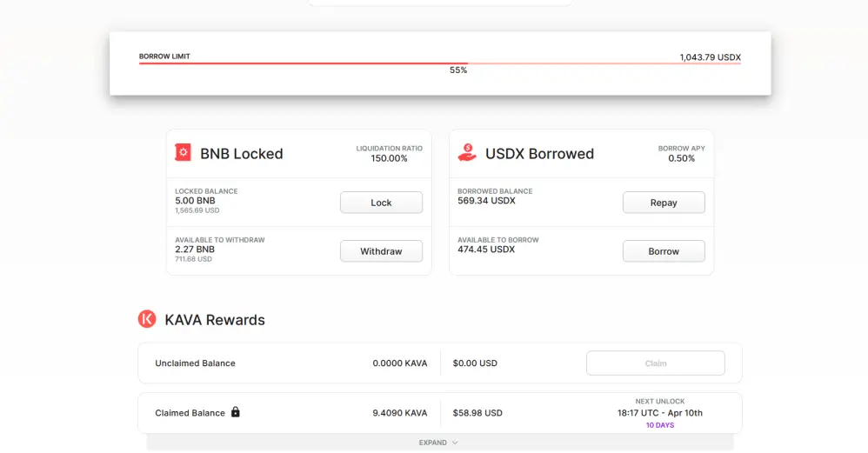Click the 1,565.69 USD locked value
Viewport: 868px width, 453px height.
(197, 210)
